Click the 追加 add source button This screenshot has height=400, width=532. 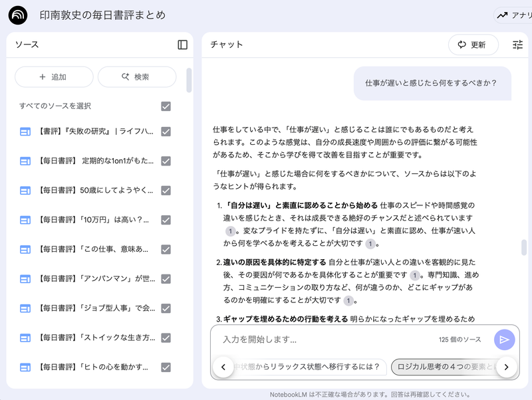click(54, 77)
